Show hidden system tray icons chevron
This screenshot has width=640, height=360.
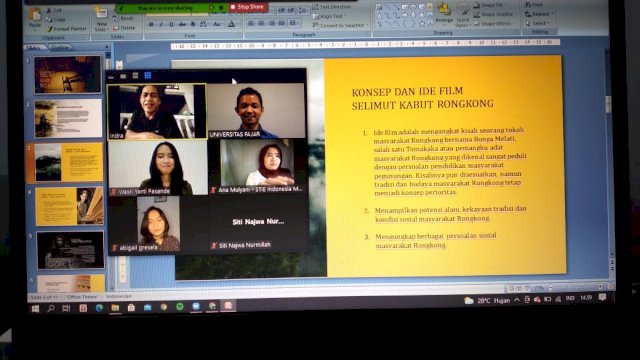517,300
